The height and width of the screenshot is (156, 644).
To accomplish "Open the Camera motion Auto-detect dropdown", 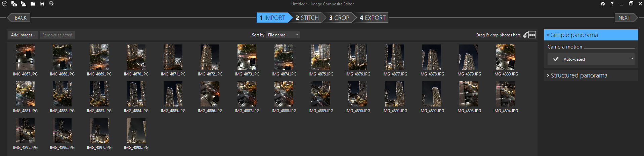I will pyautogui.click(x=591, y=59).
